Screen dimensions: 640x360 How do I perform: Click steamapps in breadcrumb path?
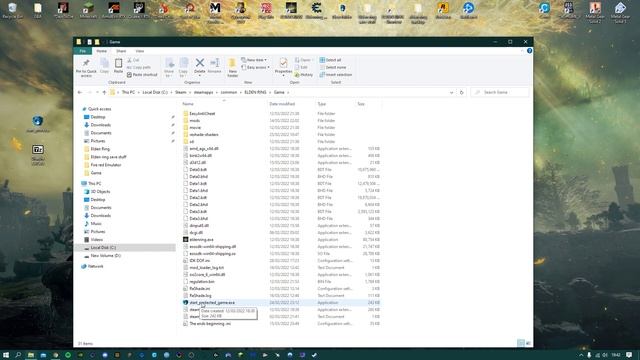point(203,93)
